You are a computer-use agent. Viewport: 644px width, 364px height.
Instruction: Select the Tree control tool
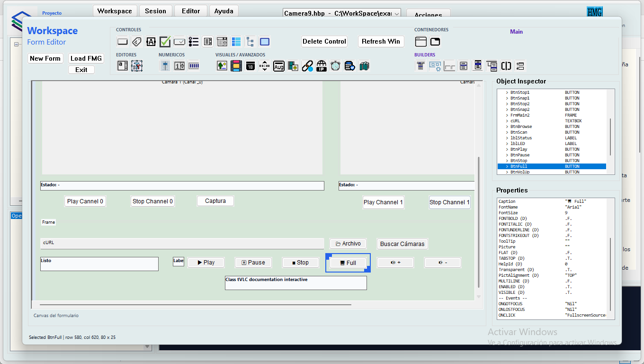250,42
